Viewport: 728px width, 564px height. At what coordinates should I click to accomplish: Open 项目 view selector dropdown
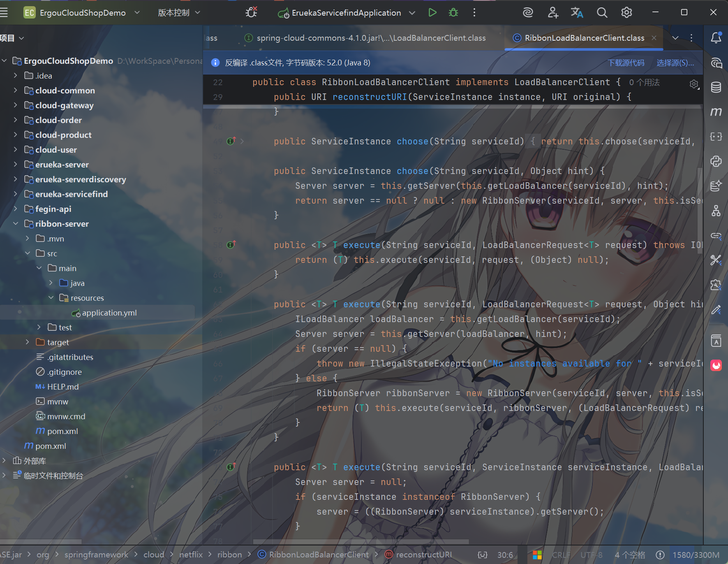click(12, 38)
